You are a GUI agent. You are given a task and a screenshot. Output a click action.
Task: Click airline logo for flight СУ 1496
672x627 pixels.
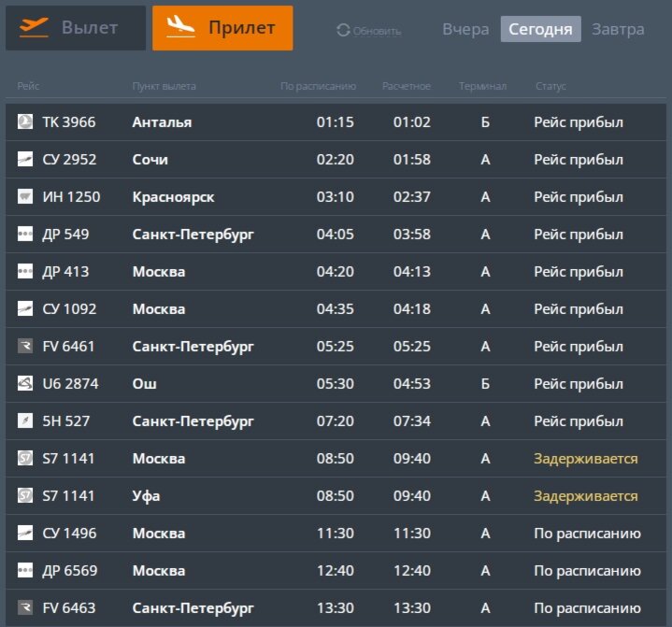point(25,533)
